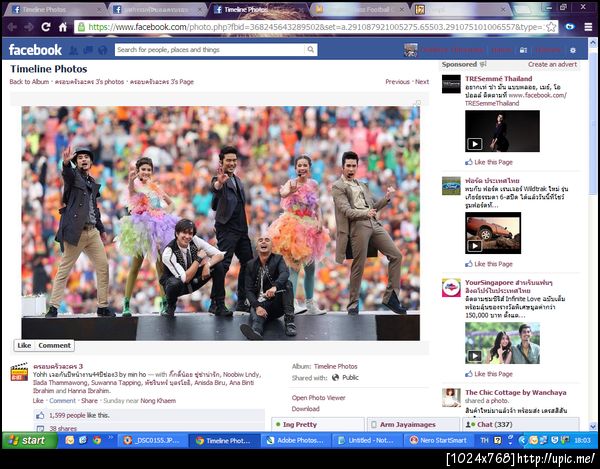Open the TRESemmé Thailand sponsored page
Viewport: 600px width, 469px height.
(x=498, y=79)
